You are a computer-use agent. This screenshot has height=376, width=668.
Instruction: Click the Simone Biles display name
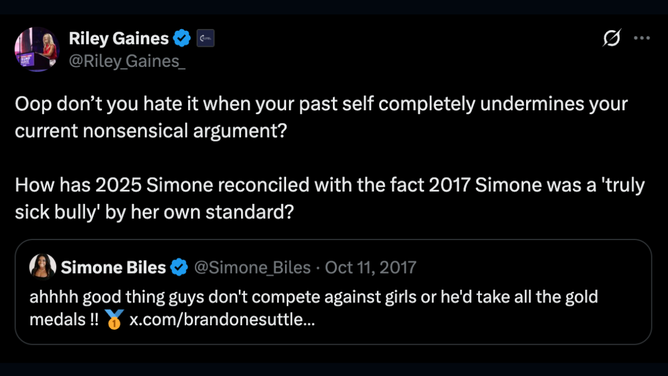[x=113, y=267]
